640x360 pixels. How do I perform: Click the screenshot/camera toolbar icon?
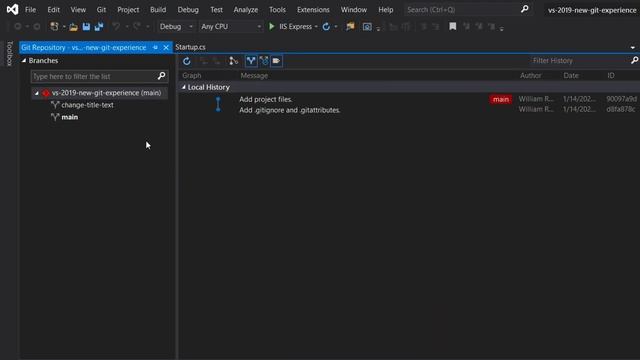click(367, 27)
